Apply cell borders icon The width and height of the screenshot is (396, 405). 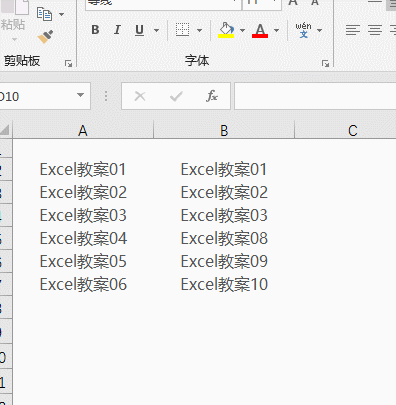182,30
